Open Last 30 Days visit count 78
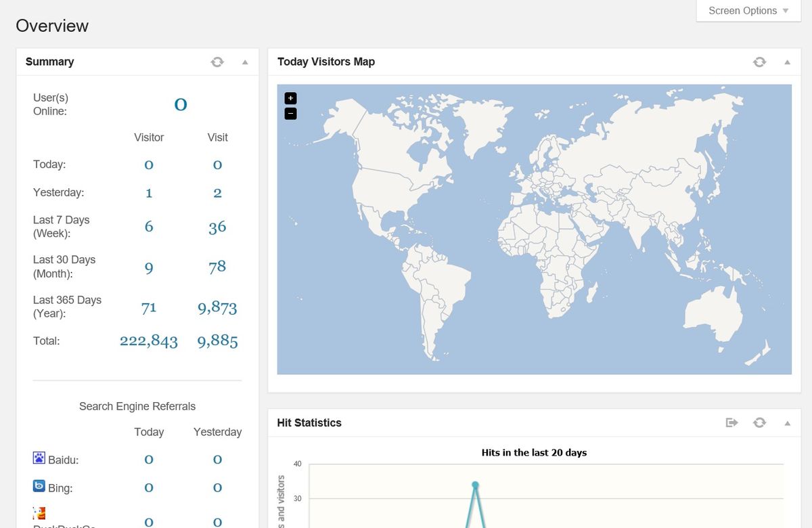This screenshot has height=528, width=812. click(217, 267)
